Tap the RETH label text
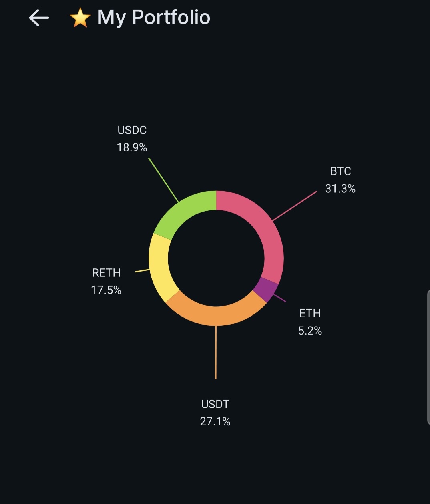The height and width of the screenshot is (504, 430). click(106, 273)
